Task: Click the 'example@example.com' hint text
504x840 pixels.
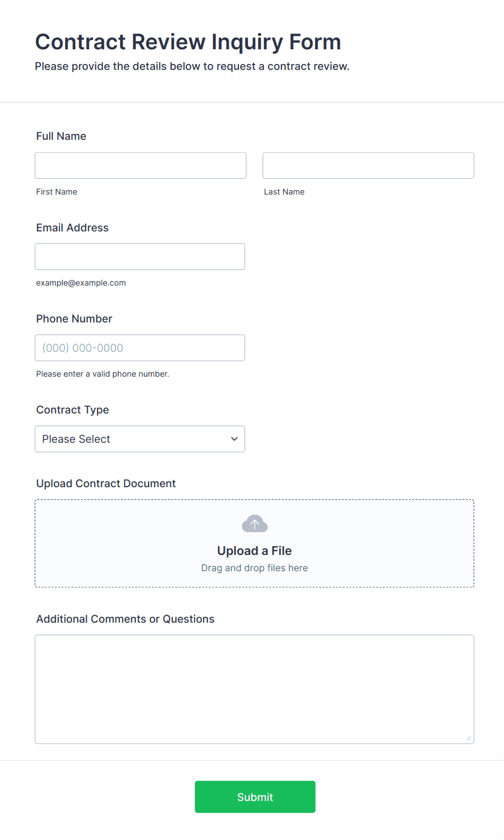Action: [81, 283]
